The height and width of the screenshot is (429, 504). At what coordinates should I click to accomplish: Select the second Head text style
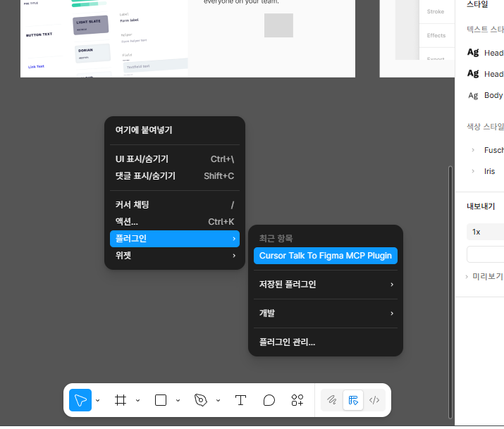click(486, 74)
